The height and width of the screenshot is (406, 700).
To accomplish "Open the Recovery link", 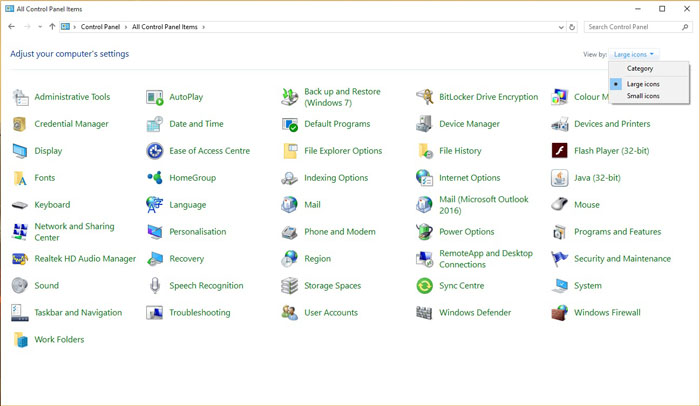I will coord(187,259).
